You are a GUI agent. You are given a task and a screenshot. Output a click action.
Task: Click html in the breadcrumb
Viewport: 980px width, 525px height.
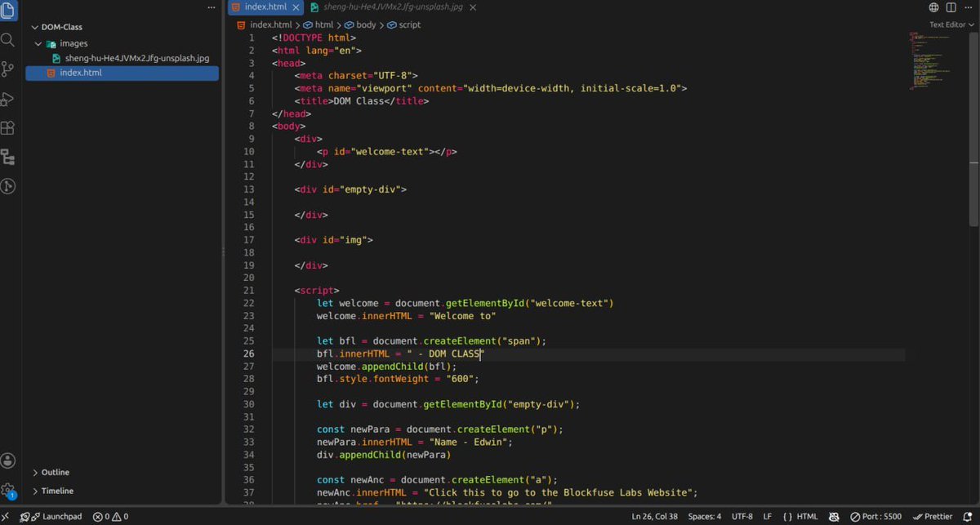318,24
